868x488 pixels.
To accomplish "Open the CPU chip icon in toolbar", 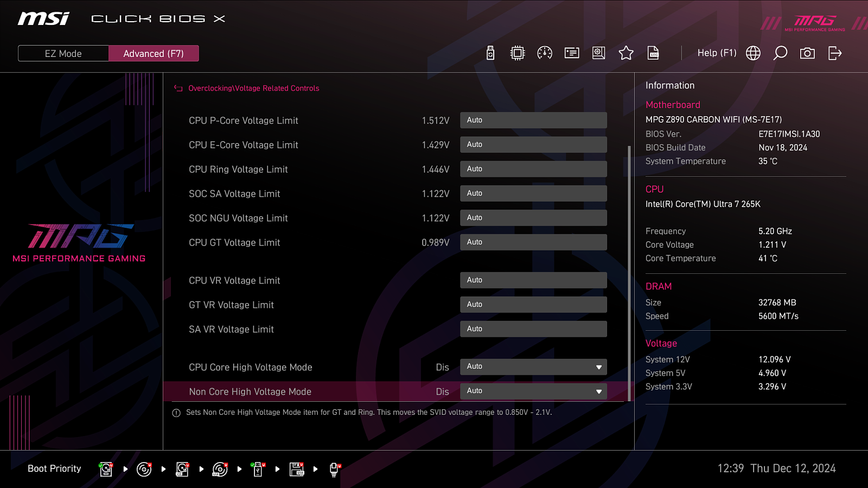I will pyautogui.click(x=518, y=53).
